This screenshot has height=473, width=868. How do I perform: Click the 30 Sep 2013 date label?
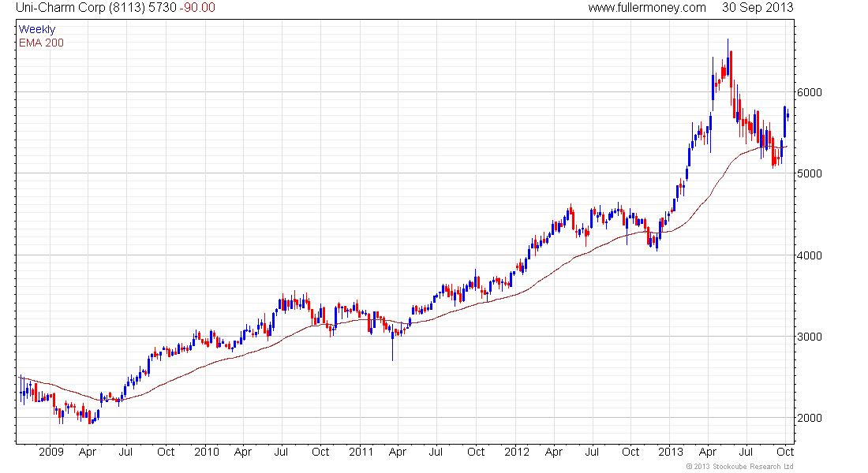758,8
